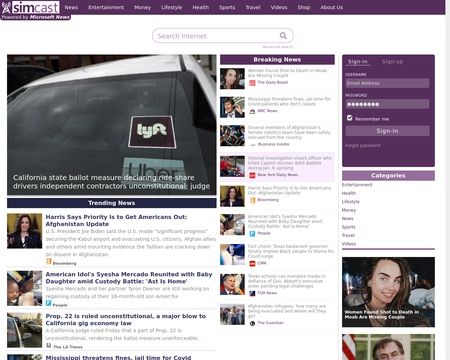Open the Money menu item
This screenshot has height=360, width=450.
pyautogui.click(x=143, y=7)
